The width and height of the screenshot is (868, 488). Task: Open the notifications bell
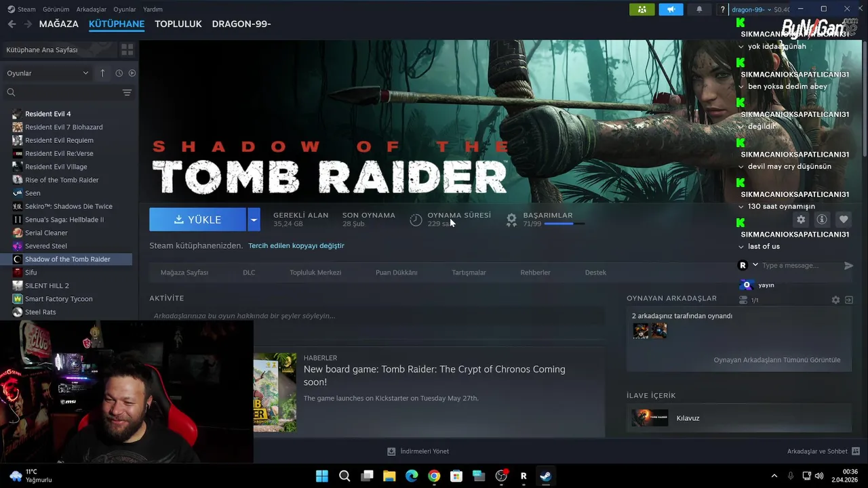[x=699, y=9]
